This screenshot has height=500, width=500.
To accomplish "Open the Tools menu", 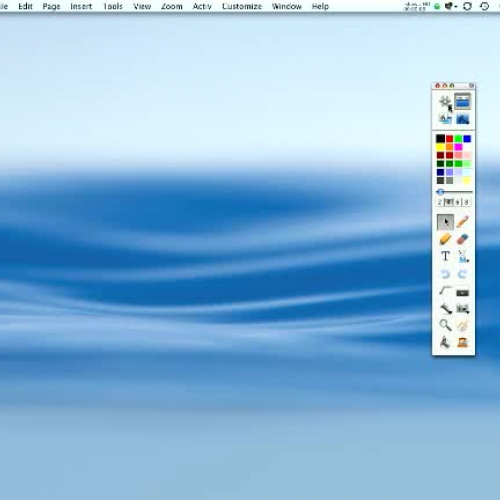I will [113, 6].
